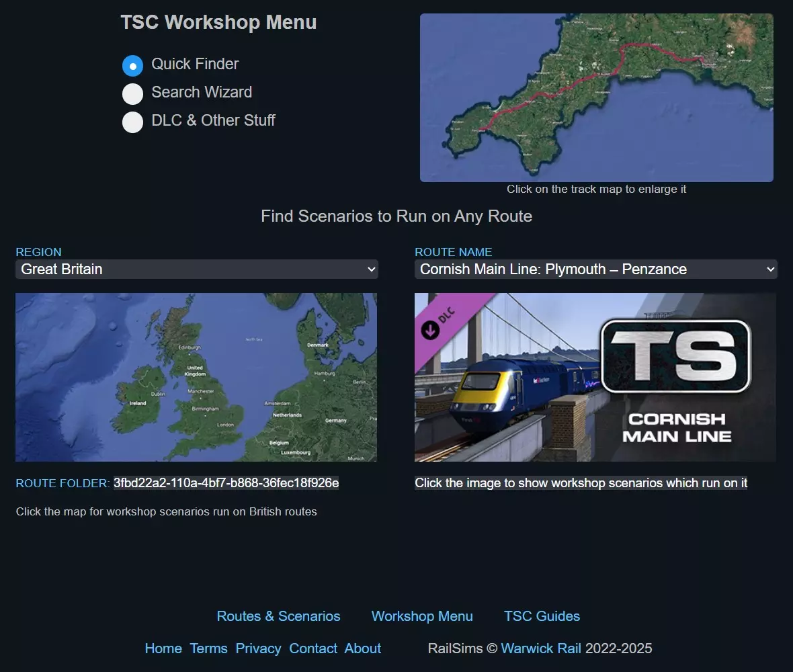Viewport: 793px width, 672px height.
Task: Open the TSC Guides link
Action: tap(542, 616)
